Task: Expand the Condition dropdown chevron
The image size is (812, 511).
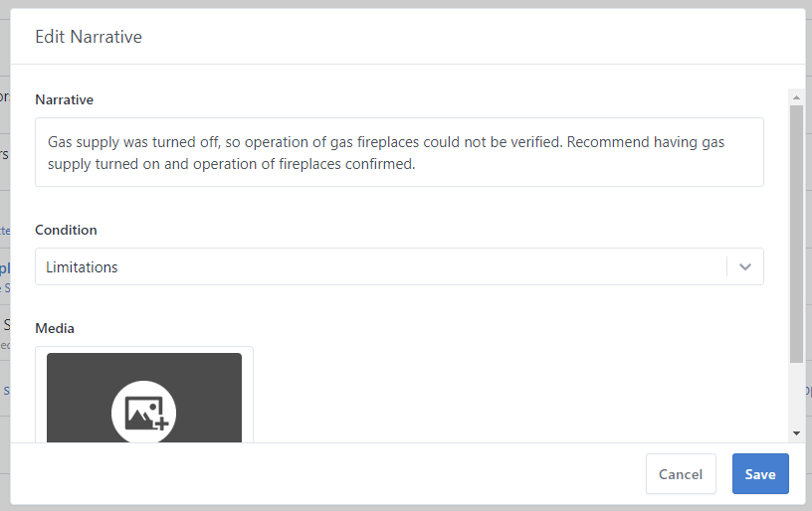Action: pyautogui.click(x=745, y=267)
